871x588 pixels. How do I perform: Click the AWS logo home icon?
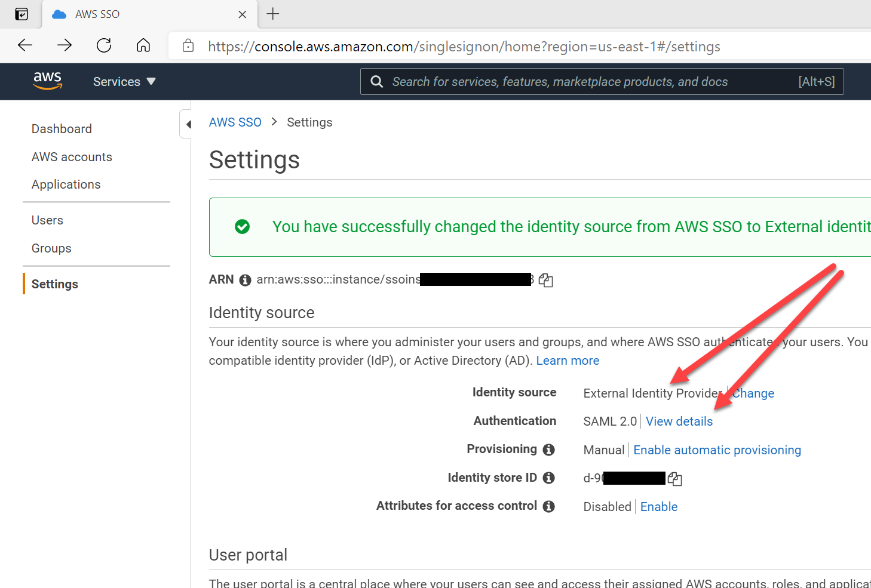[x=48, y=81]
